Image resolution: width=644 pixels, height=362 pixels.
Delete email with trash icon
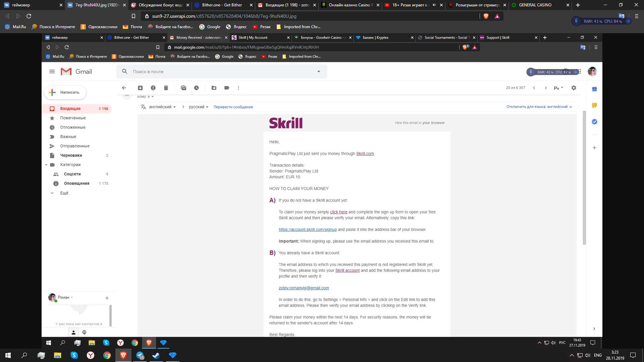166,88
